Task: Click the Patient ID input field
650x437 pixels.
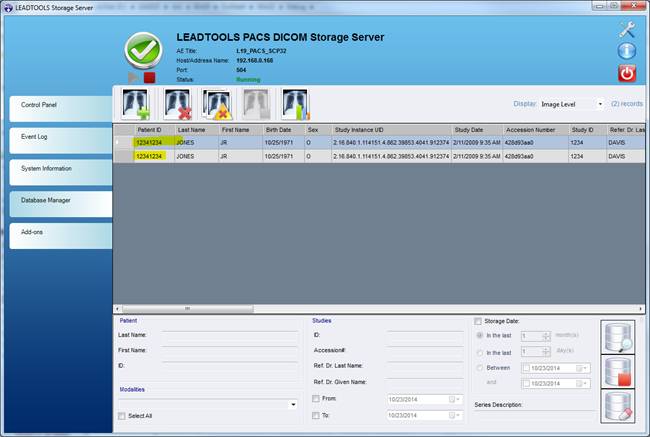Action: pos(230,366)
